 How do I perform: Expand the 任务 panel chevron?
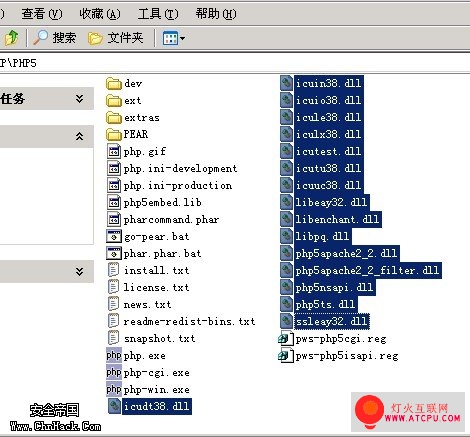(x=79, y=99)
